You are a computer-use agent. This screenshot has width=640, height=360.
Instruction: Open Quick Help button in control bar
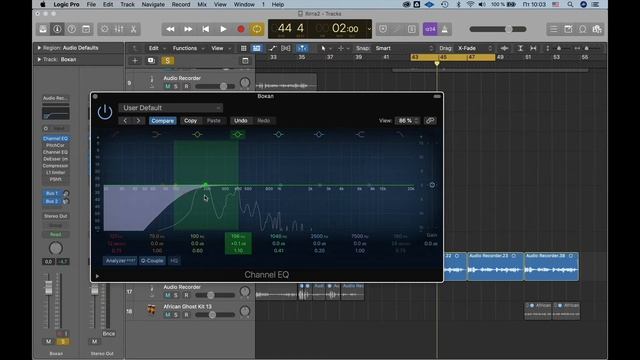71,29
